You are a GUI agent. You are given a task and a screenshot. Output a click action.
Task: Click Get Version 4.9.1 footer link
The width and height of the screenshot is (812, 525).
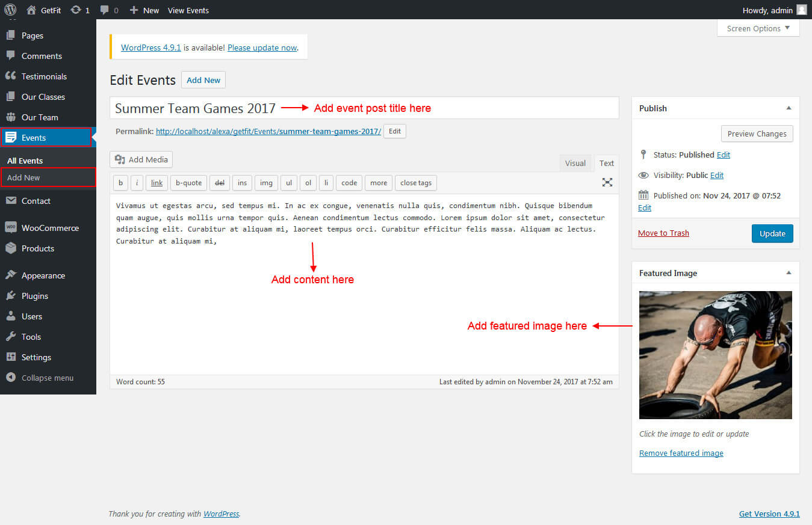click(769, 514)
